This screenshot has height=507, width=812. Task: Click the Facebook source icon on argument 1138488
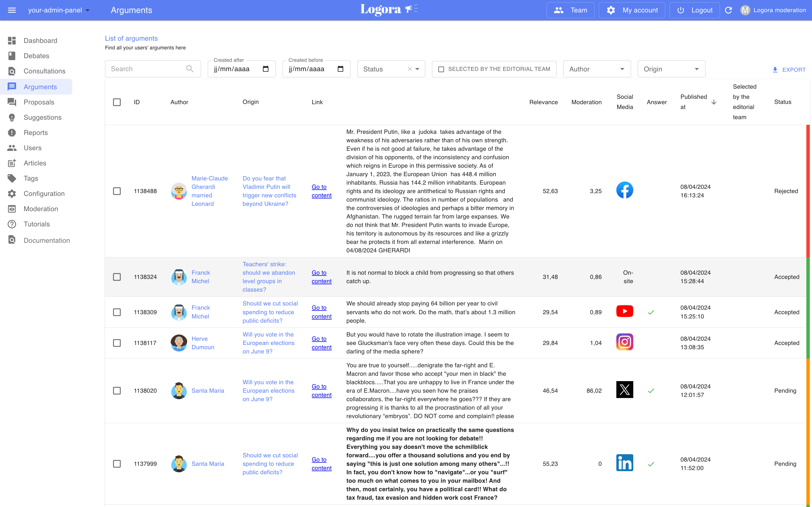(624, 190)
